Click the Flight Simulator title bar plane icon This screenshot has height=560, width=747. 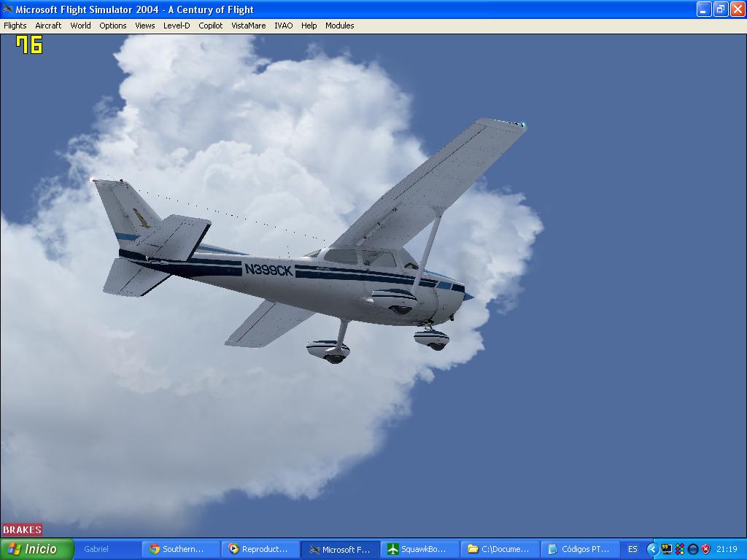(x=7, y=9)
